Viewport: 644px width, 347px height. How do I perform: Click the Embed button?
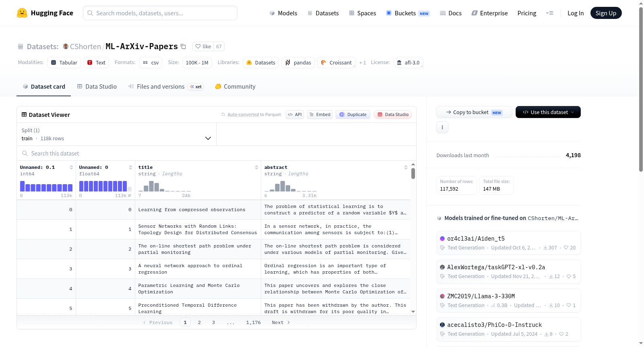(x=320, y=114)
